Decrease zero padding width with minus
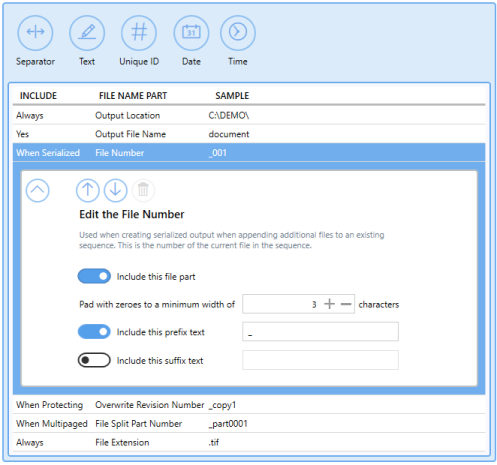Screen dimensions: 497x465 click(346, 304)
